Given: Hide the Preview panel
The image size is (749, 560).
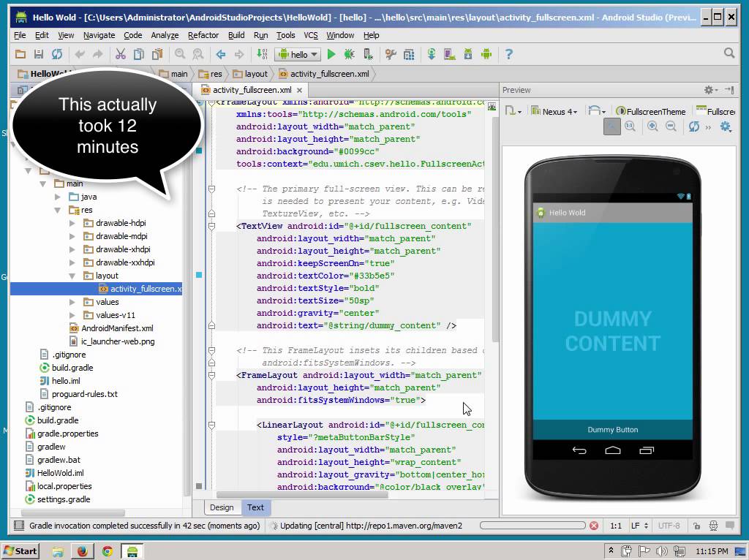Looking at the screenshot, I should (729, 90).
